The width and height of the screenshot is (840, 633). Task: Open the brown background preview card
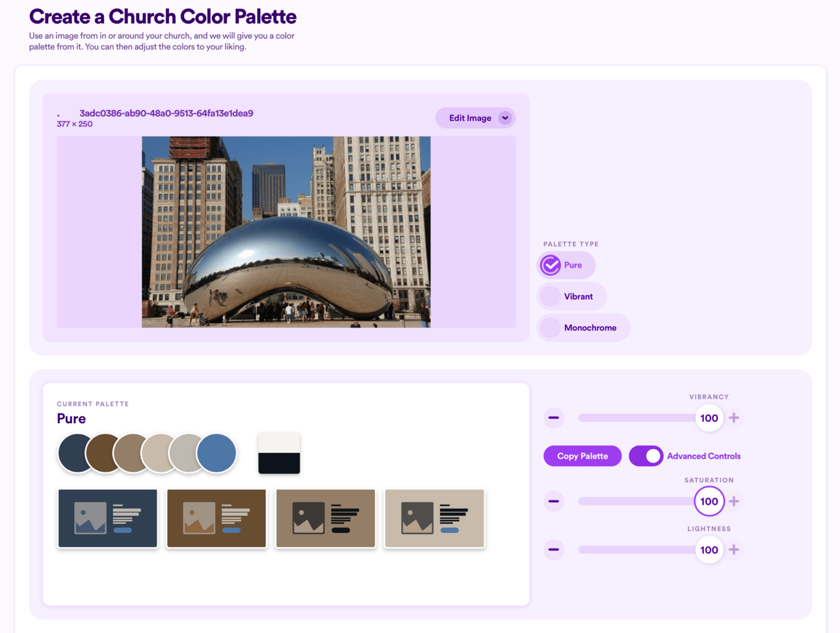(217, 519)
